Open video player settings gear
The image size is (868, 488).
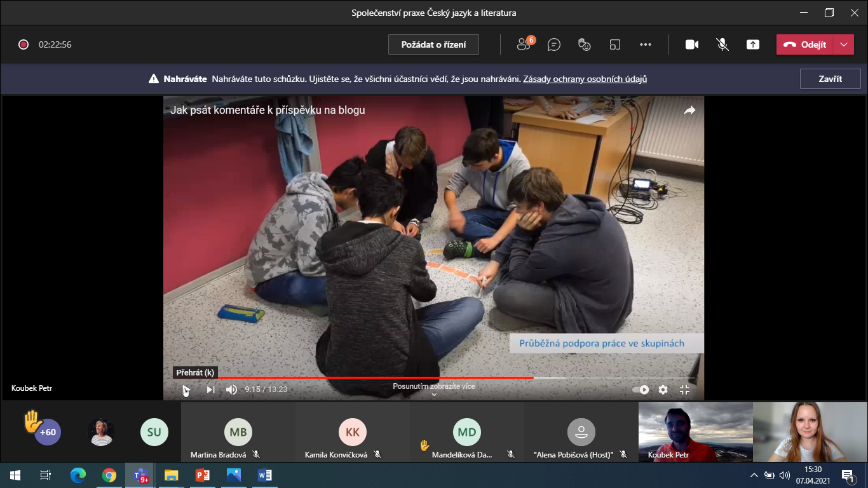tap(663, 390)
